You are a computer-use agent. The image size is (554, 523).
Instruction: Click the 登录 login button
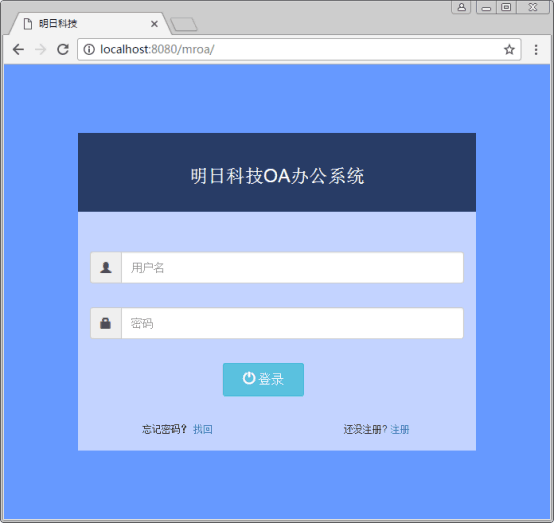click(x=263, y=380)
